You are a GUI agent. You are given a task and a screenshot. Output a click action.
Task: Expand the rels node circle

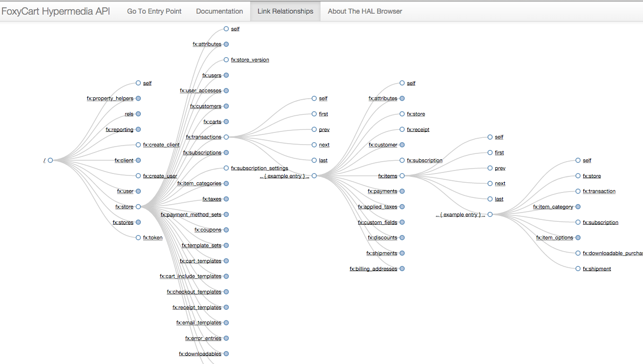tap(138, 114)
